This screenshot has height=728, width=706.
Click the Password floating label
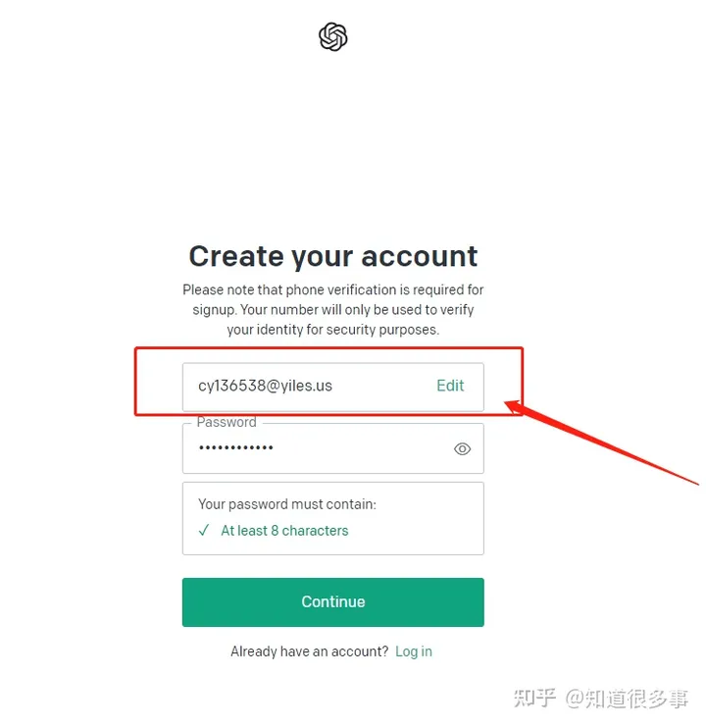click(227, 422)
